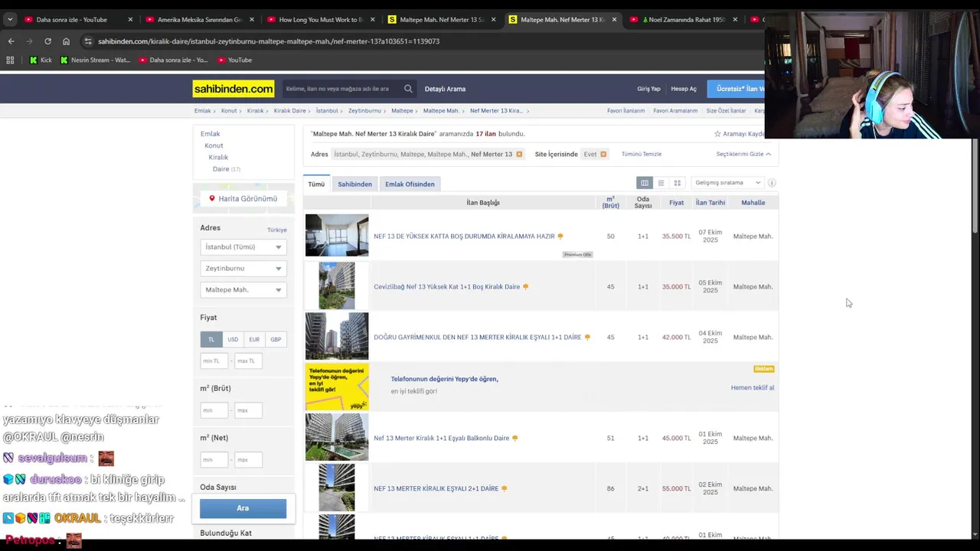Viewport: 980px width, 551px height.
Task: Click the Kiralık breadcrumb link
Action: click(x=255, y=111)
